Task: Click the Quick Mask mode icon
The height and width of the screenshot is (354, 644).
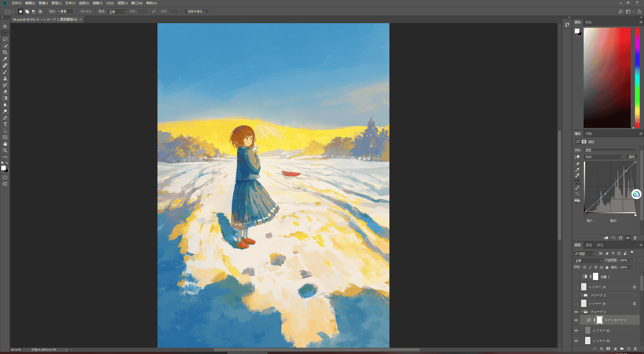Action: pos(5,178)
